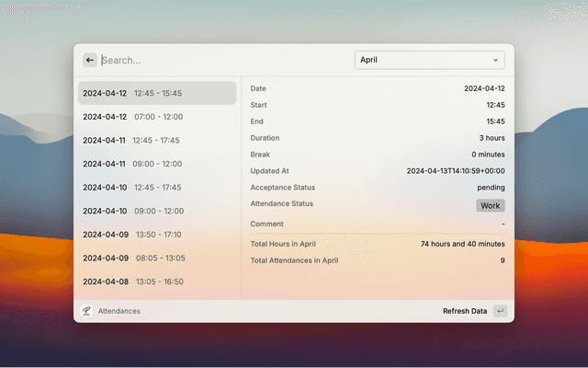Open the 2024-04-11 09:00 - 12:00 entry
This screenshot has height=368, width=588.
[x=156, y=164]
